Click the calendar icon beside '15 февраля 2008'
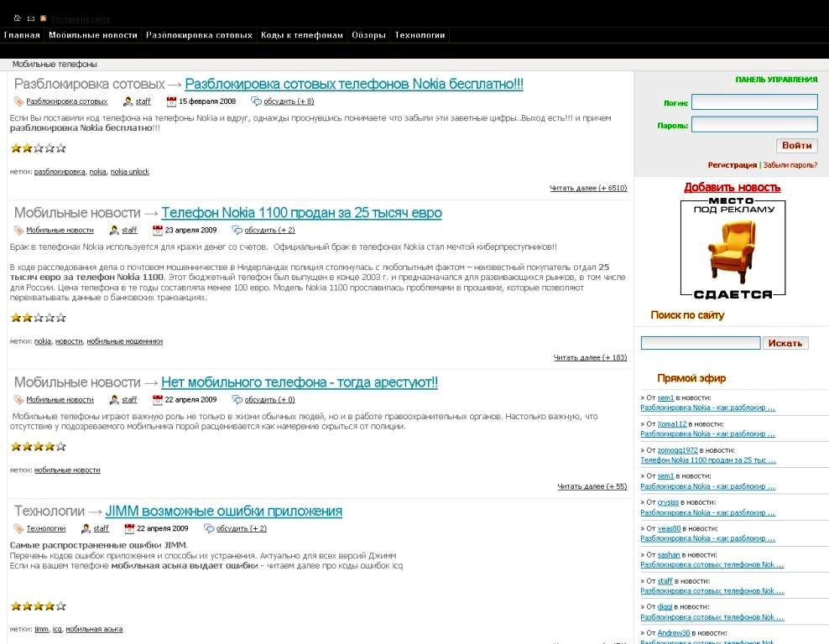 tap(171, 101)
